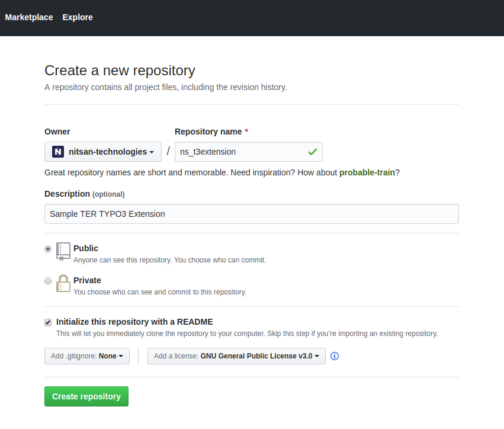Screen dimensions: 504x429
Task: Click the nitsan-technologies organization avatar
Action: (x=57, y=152)
